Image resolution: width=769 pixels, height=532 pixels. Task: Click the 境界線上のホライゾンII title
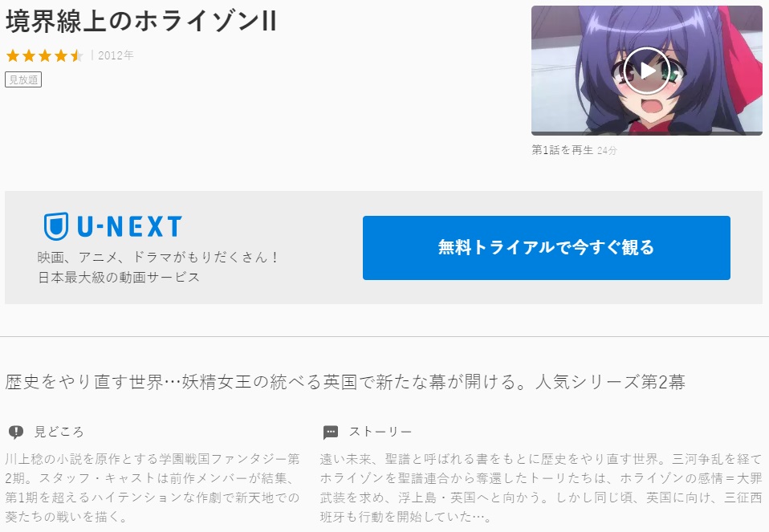pyautogui.click(x=140, y=22)
